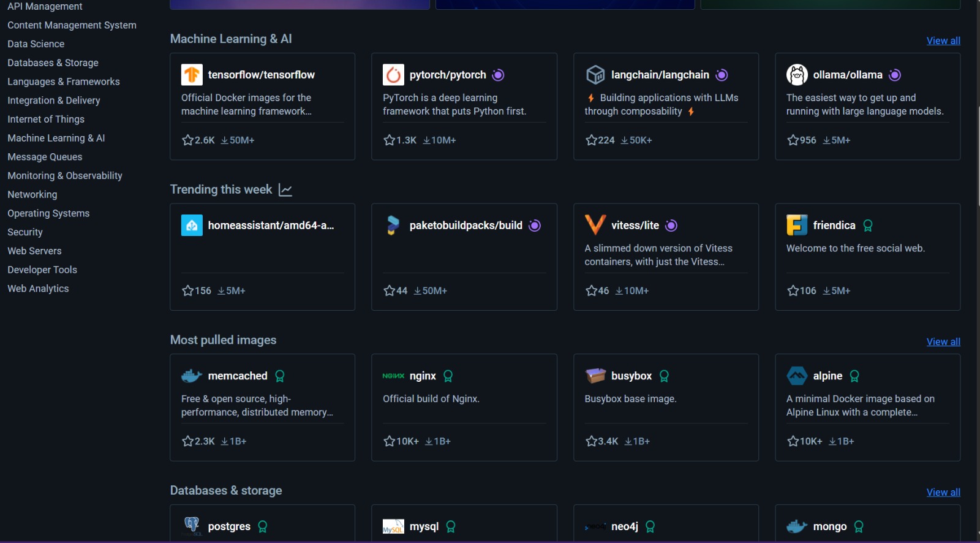980x543 pixels.
Task: Click the official image badge beside friendica
Action: point(868,226)
